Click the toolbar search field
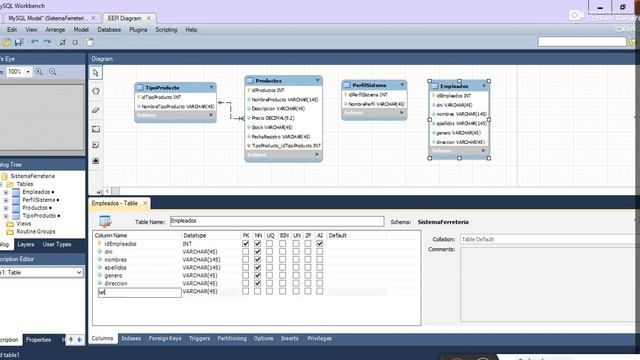This screenshot has height=360, width=640. tap(582, 42)
